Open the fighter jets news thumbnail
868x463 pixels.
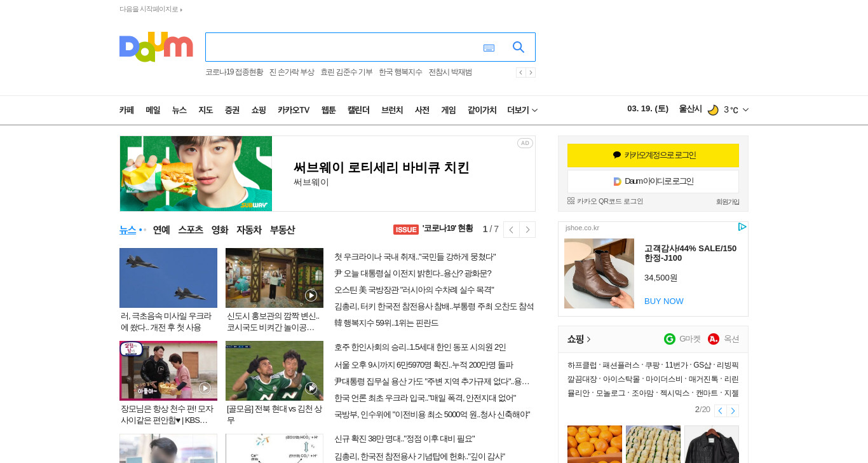coord(168,278)
